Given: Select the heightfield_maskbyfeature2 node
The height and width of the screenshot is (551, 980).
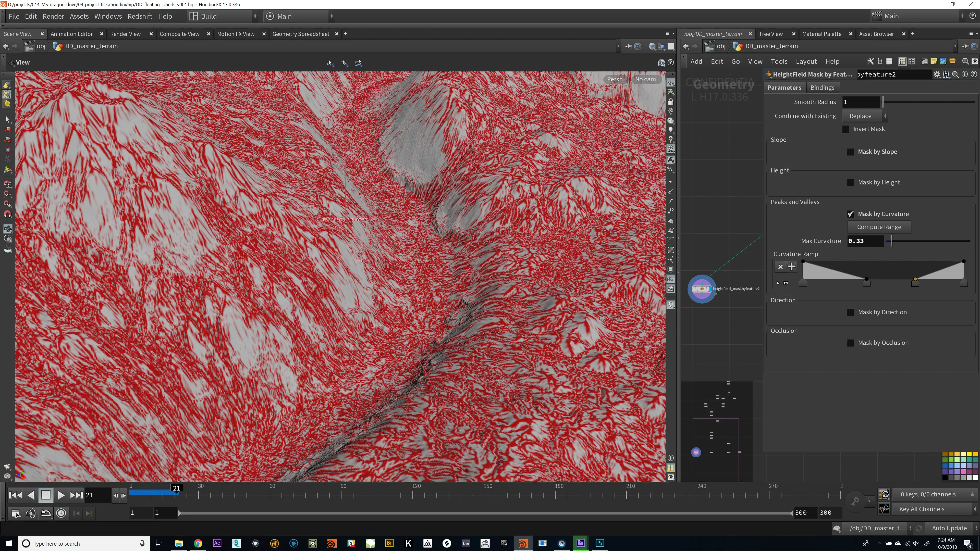Looking at the screenshot, I should point(702,289).
